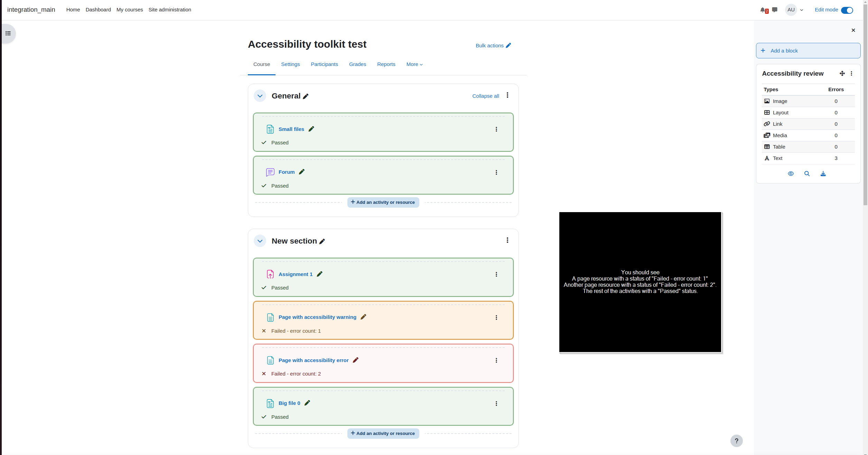Switch to the Reports tab
Screen dimensions: 868x455
pos(386,64)
